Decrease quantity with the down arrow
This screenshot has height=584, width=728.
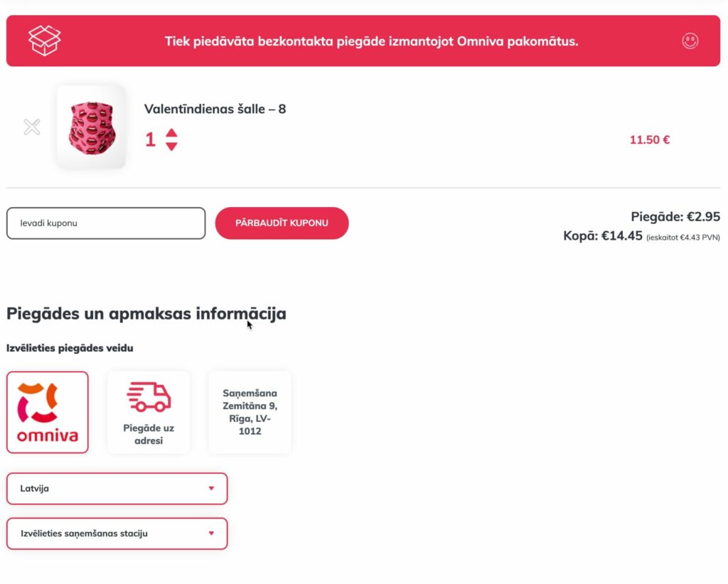point(171,147)
